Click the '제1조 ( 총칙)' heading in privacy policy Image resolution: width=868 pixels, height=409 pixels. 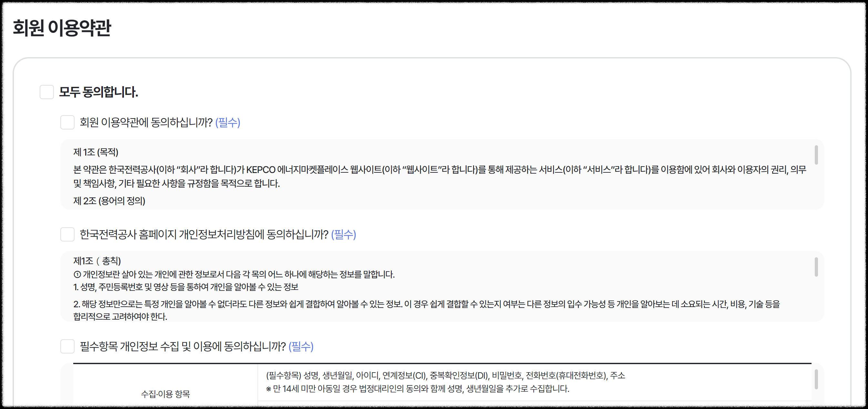[97, 261]
